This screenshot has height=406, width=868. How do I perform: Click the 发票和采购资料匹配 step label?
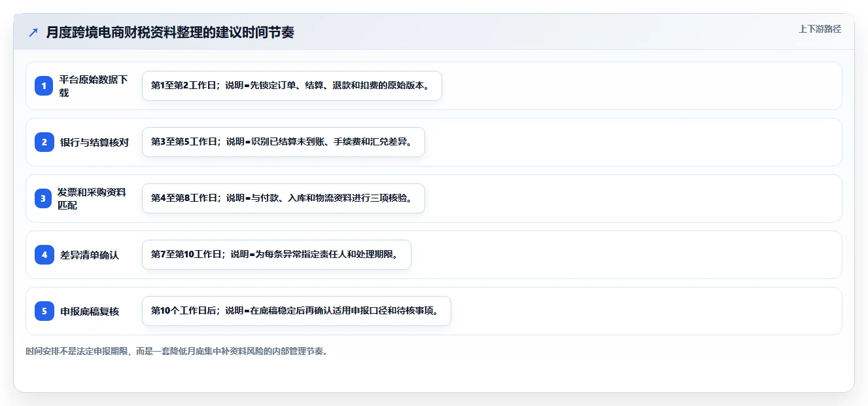click(92, 198)
